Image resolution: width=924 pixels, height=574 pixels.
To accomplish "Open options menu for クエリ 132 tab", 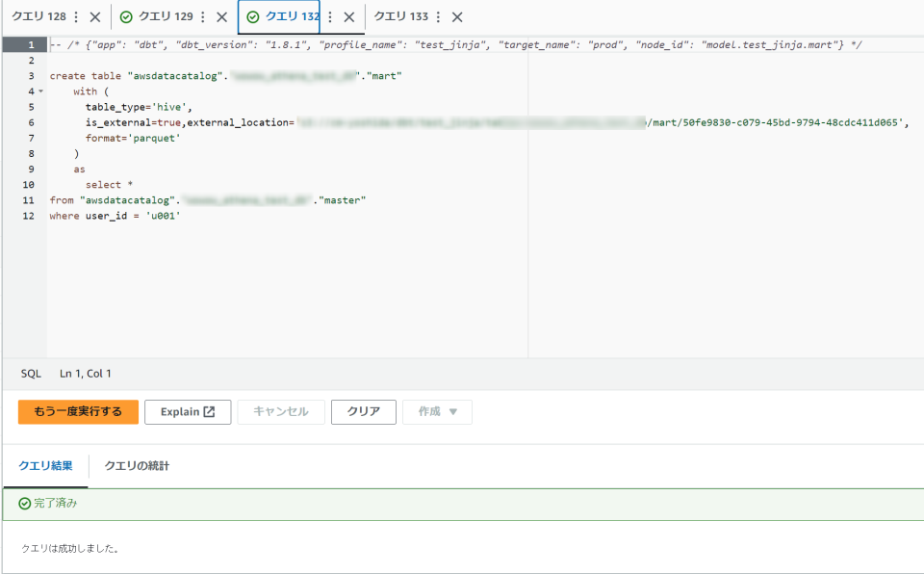I will click(x=330, y=17).
